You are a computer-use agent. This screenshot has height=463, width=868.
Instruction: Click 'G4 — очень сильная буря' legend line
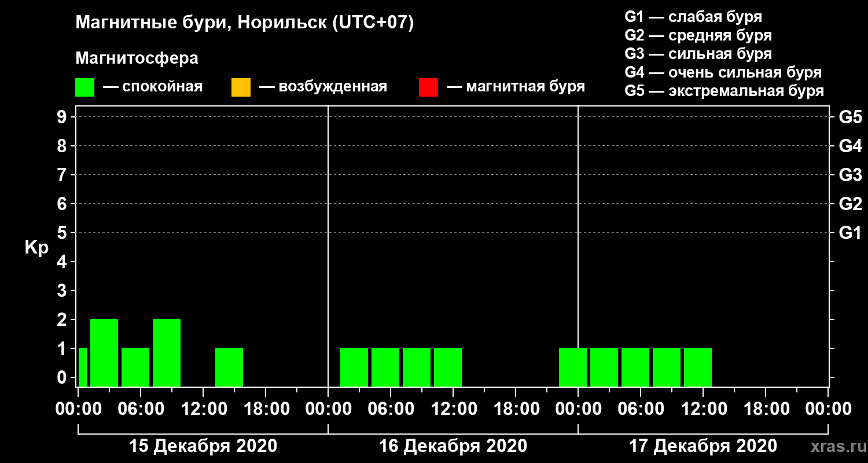pos(723,72)
